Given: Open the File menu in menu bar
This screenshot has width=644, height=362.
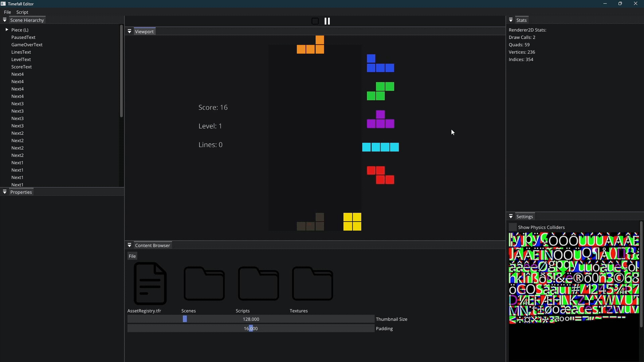Looking at the screenshot, I should [7, 12].
